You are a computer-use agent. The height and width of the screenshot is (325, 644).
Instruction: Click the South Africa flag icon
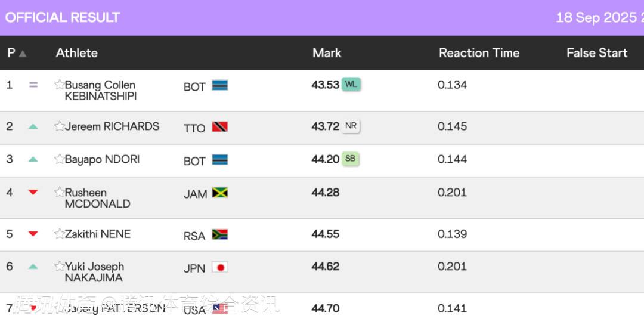tap(220, 234)
